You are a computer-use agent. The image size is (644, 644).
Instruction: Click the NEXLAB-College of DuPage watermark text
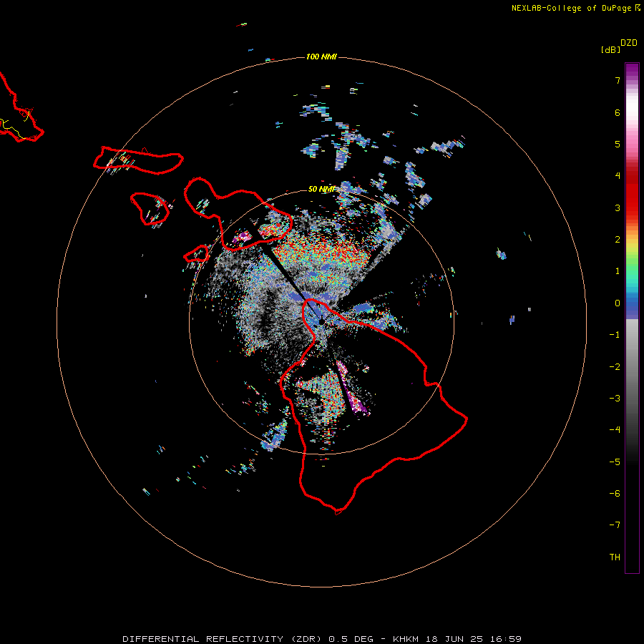pyautogui.click(x=572, y=8)
